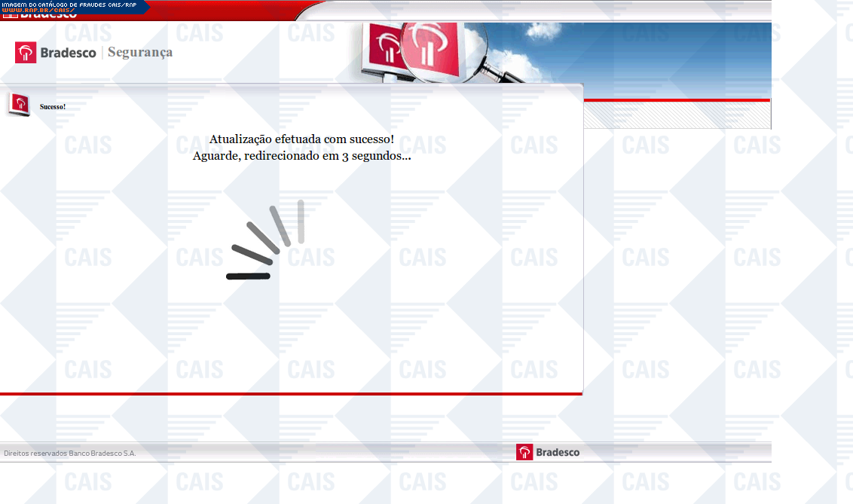853x504 pixels.
Task: Click the Sucesso! panel title
Action: (53, 107)
